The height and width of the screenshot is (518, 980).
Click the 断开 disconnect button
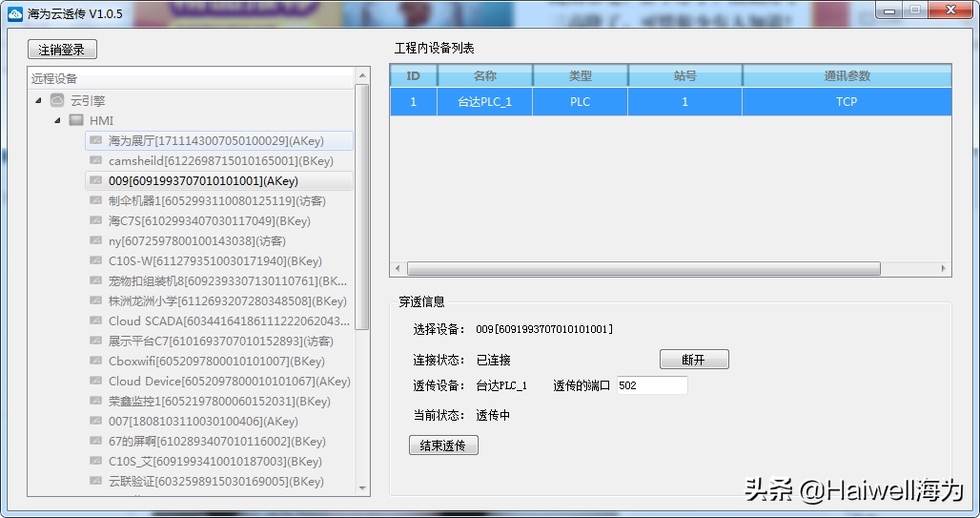pos(694,359)
